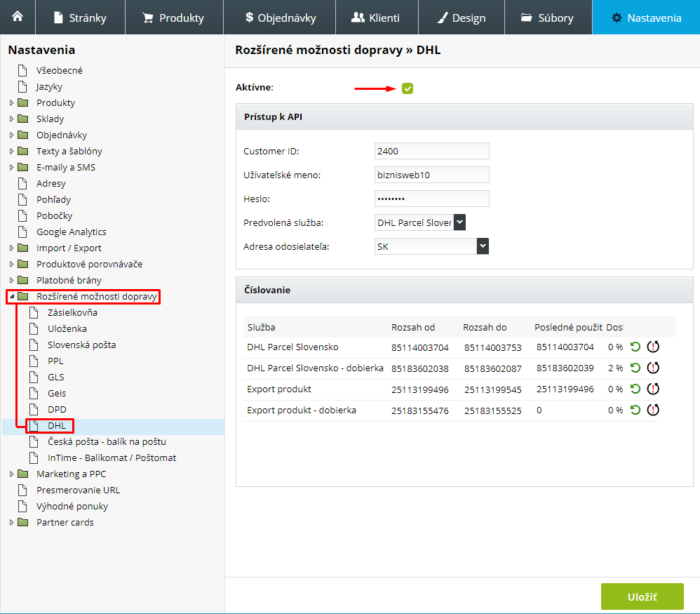700x614 pixels.
Task: Expand the Platobné brány folder
Action: tap(12, 280)
